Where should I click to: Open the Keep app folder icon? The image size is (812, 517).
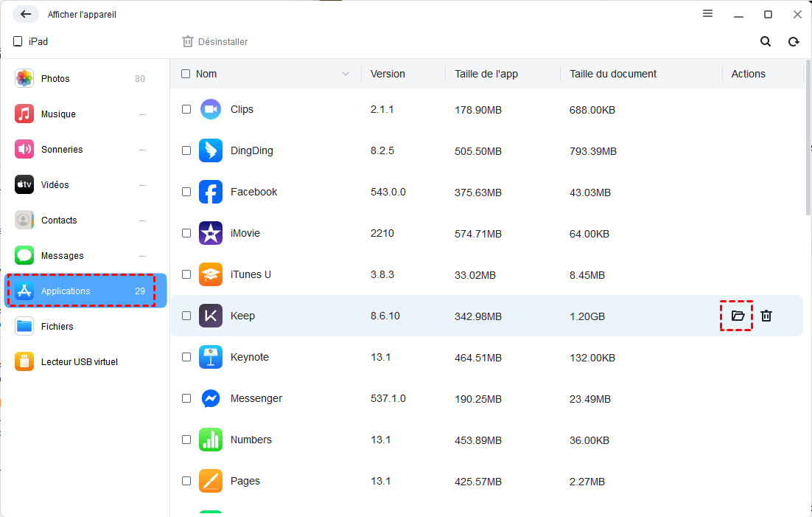738,316
